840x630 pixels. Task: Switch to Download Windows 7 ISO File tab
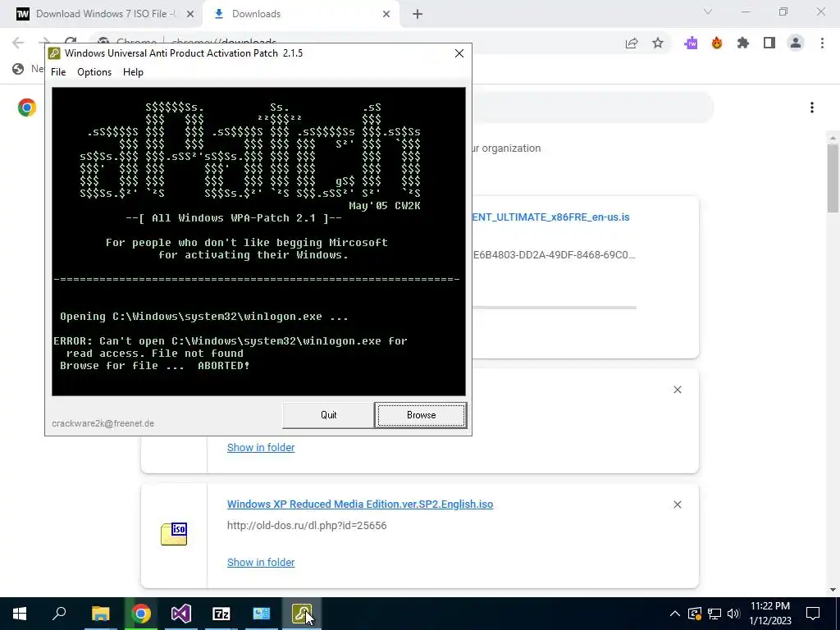pyautogui.click(x=101, y=14)
